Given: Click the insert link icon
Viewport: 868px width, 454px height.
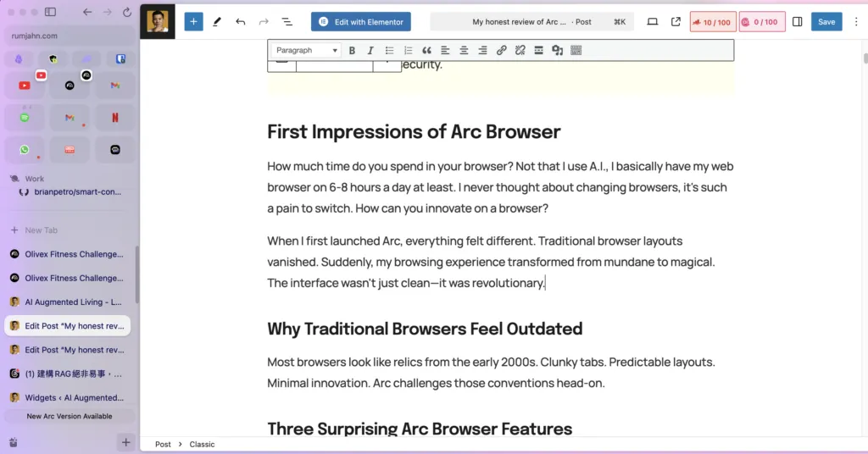Looking at the screenshot, I should pyautogui.click(x=502, y=51).
